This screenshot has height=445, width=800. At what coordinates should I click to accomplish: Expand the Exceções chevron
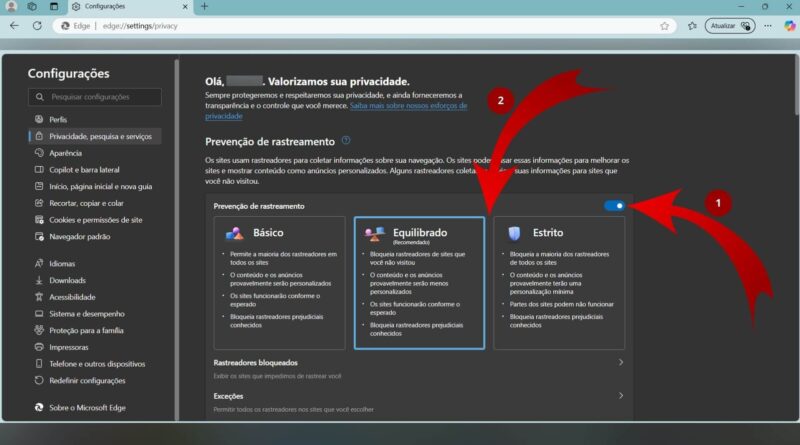click(621, 395)
